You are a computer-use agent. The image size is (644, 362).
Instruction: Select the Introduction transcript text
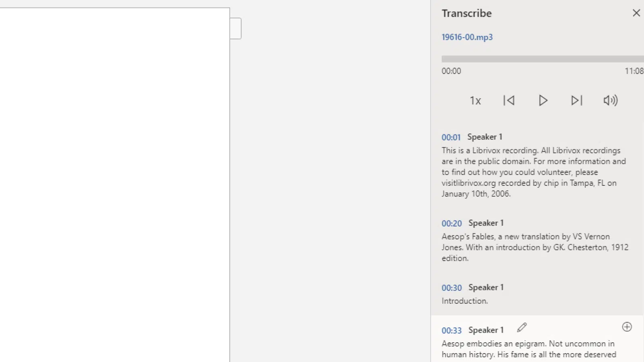click(464, 300)
